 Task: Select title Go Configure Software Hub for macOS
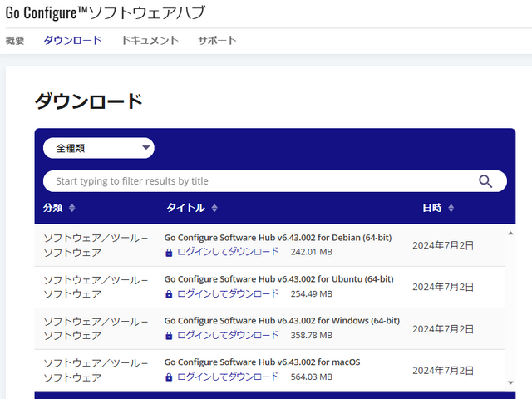(x=263, y=362)
